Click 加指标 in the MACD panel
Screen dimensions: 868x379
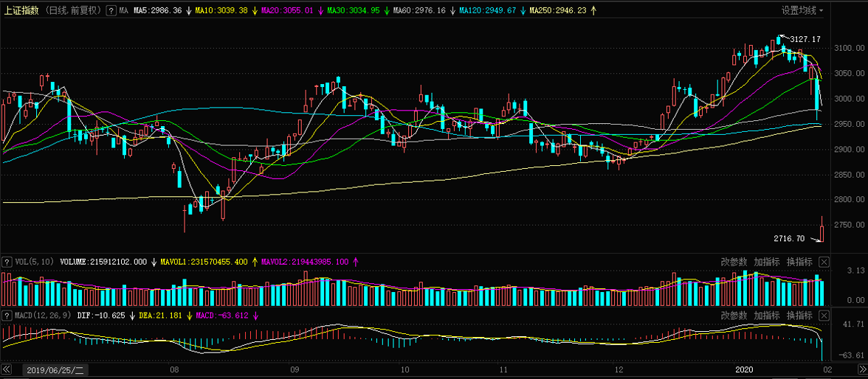[767, 316]
